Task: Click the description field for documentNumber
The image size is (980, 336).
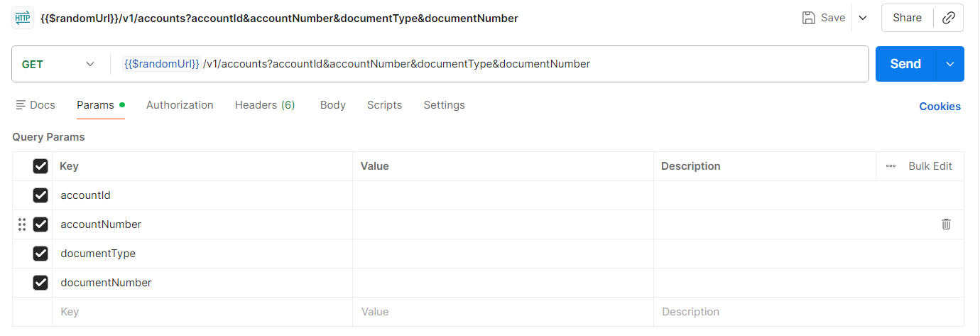Action: tap(809, 283)
